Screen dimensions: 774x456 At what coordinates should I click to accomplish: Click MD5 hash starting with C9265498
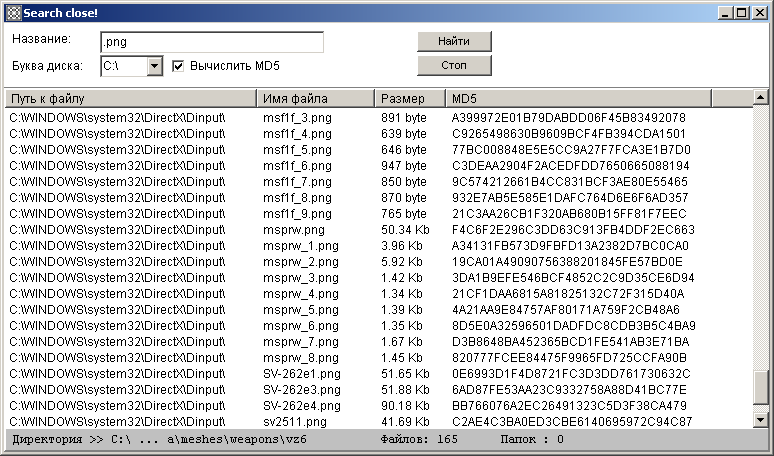click(x=569, y=134)
